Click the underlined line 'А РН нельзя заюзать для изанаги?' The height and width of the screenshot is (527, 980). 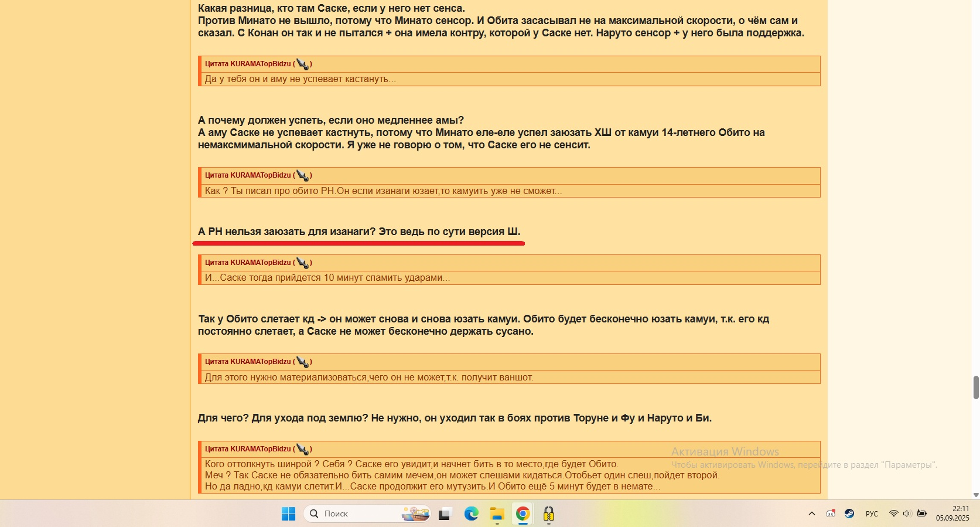(x=359, y=232)
